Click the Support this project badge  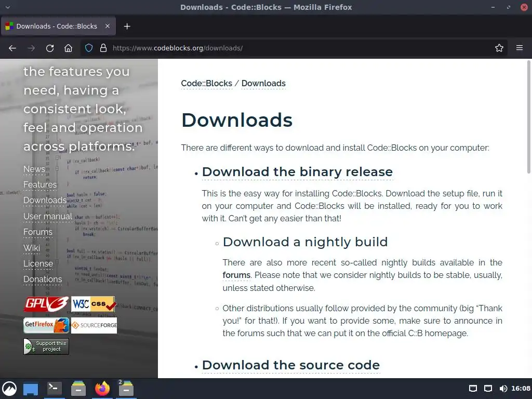click(46, 347)
